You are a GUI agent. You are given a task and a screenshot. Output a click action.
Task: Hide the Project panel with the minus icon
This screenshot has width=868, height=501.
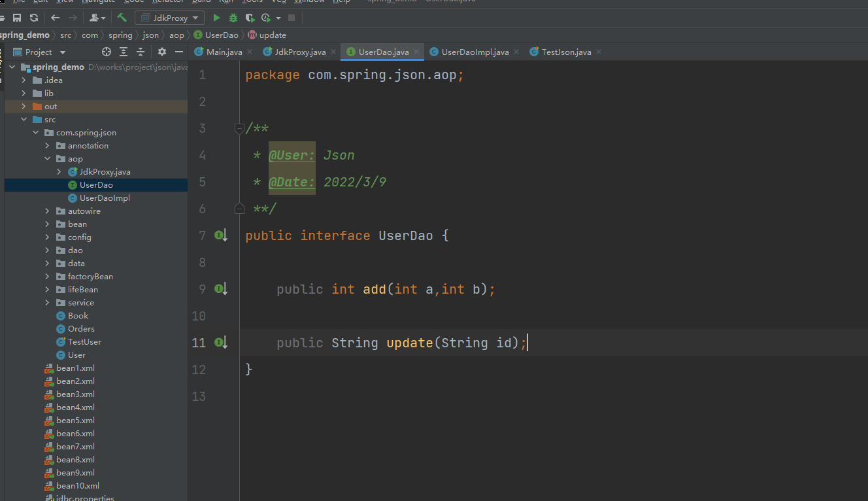click(x=179, y=52)
